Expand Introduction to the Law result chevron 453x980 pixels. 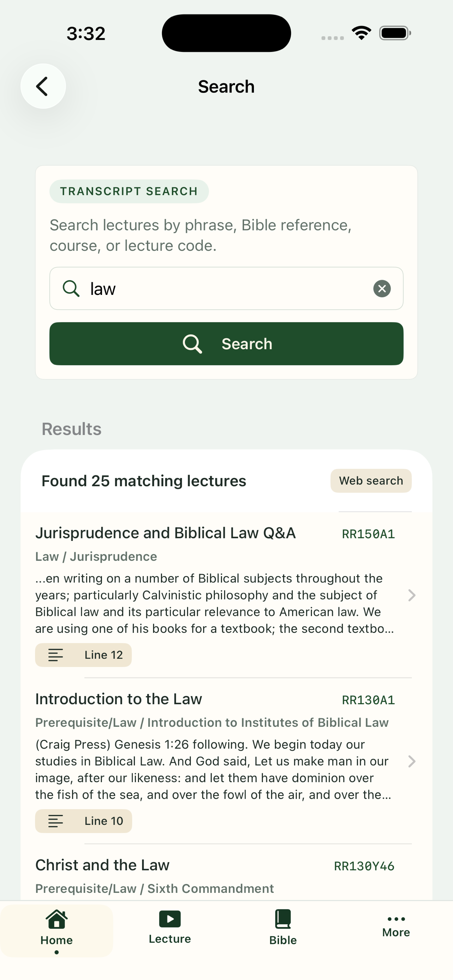(411, 761)
